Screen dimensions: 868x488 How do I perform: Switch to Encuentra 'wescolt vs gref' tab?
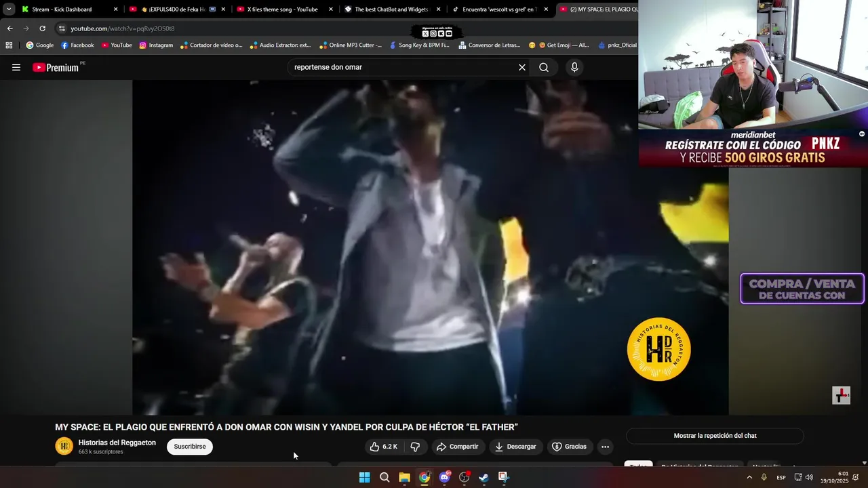pyautogui.click(x=499, y=9)
